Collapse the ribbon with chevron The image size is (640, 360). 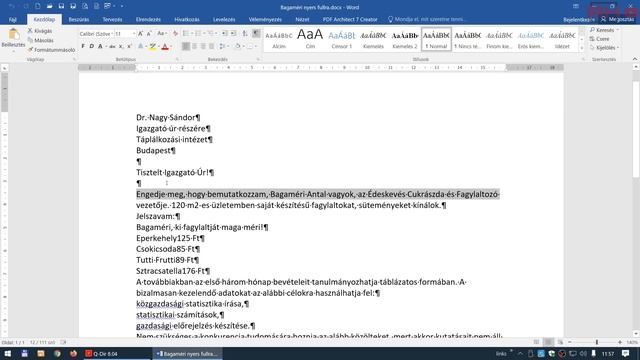click(635, 59)
